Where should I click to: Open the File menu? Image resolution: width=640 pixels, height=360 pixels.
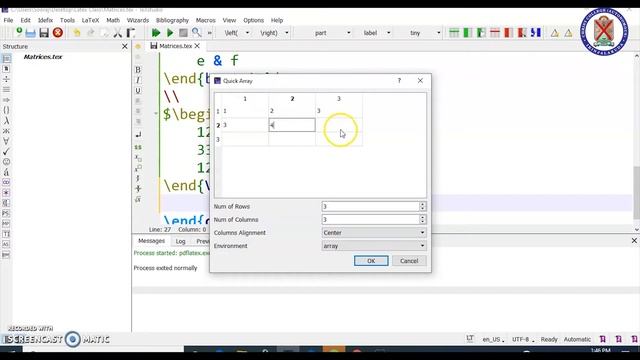[8, 20]
